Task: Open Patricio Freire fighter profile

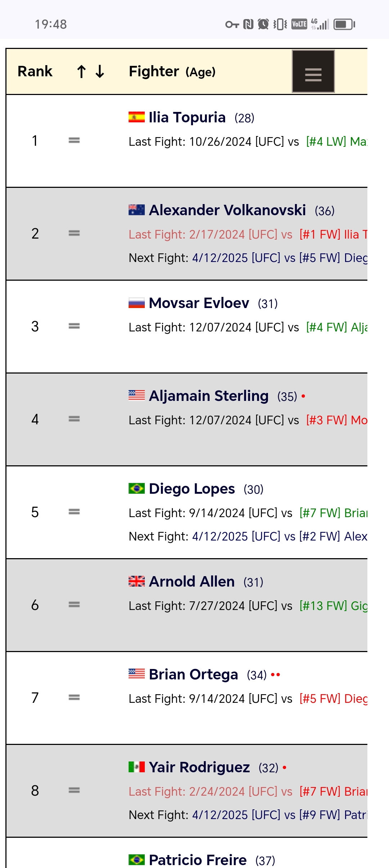Action: click(198, 860)
